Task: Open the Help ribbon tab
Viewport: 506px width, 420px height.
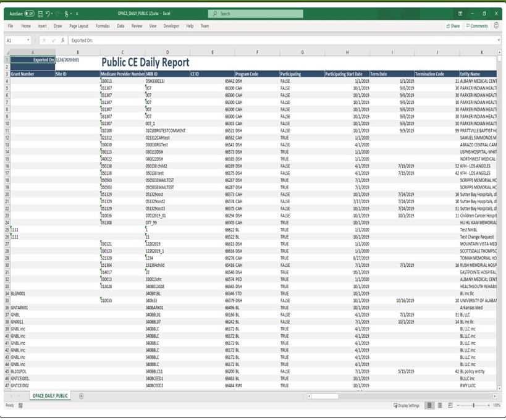Action: (x=190, y=26)
